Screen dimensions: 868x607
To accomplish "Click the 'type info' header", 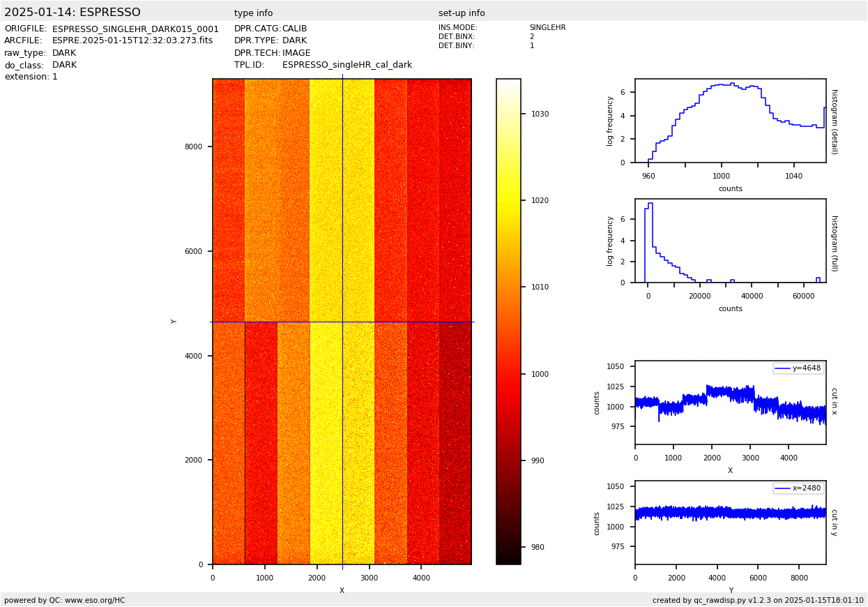I will (x=253, y=13).
